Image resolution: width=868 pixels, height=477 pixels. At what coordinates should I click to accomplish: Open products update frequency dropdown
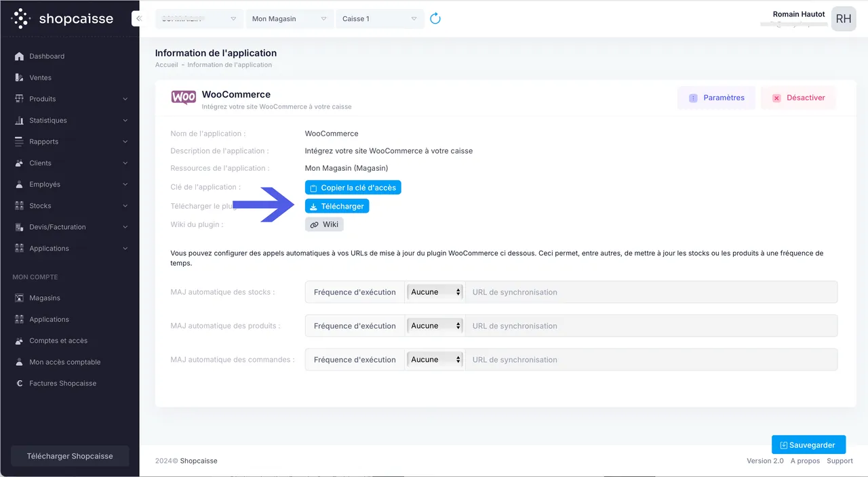(x=435, y=326)
